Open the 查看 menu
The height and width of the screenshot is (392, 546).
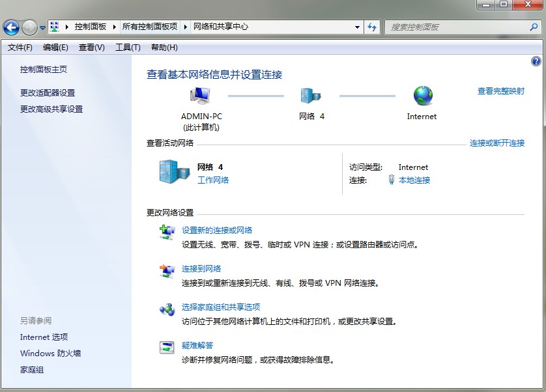(91, 47)
